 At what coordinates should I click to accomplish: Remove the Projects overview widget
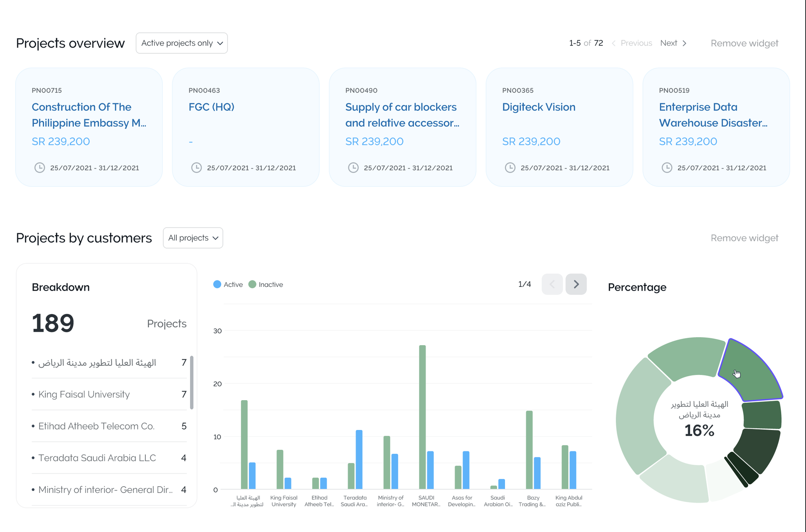744,43
